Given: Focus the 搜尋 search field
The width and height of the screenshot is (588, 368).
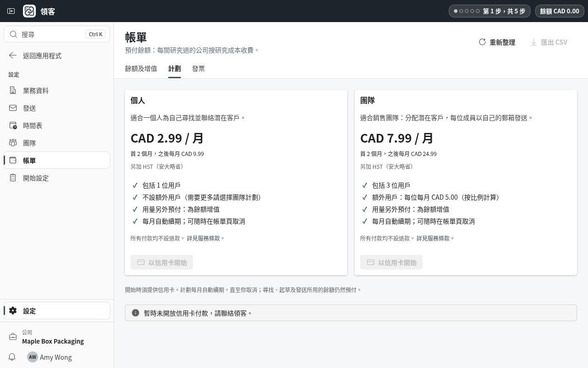Looking at the screenshot, I should 57,34.
